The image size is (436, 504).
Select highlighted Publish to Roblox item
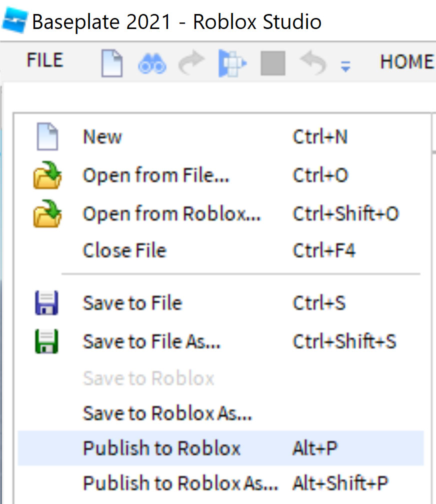(x=220, y=448)
